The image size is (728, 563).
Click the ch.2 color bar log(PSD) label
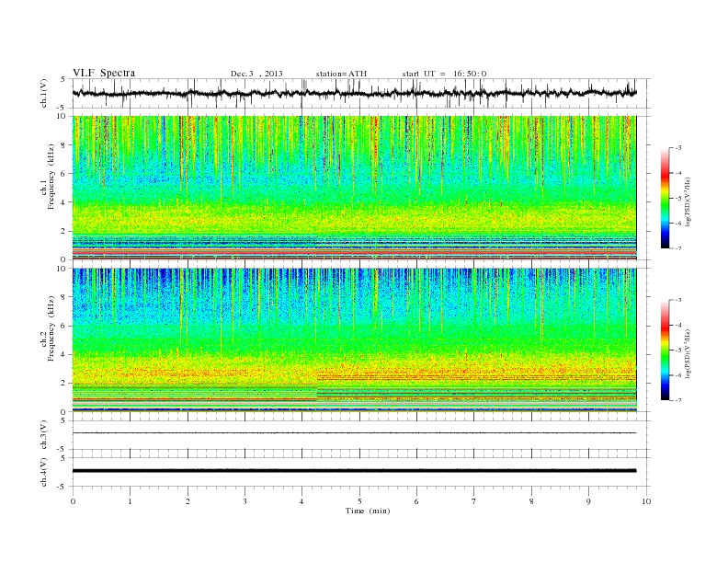(x=687, y=354)
